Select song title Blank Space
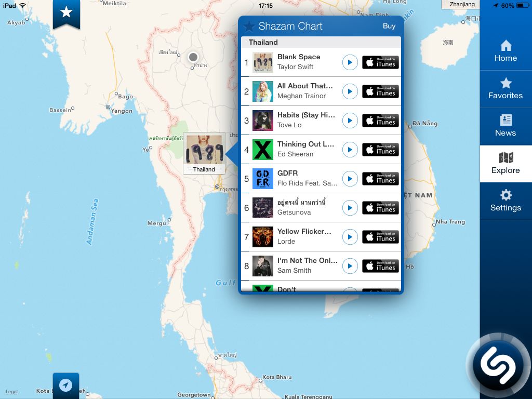Image resolution: width=532 pixels, height=399 pixels. pyautogui.click(x=299, y=57)
